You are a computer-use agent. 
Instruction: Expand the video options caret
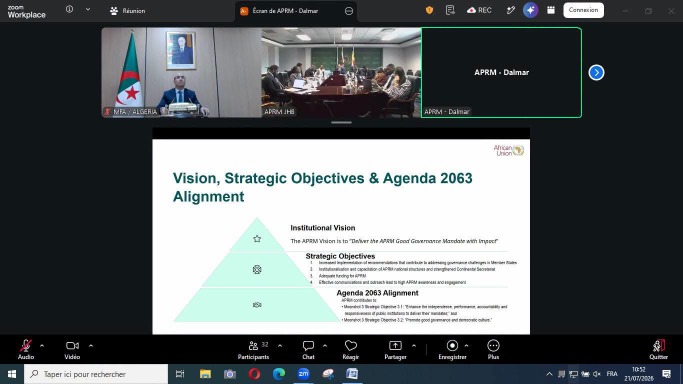point(91,346)
